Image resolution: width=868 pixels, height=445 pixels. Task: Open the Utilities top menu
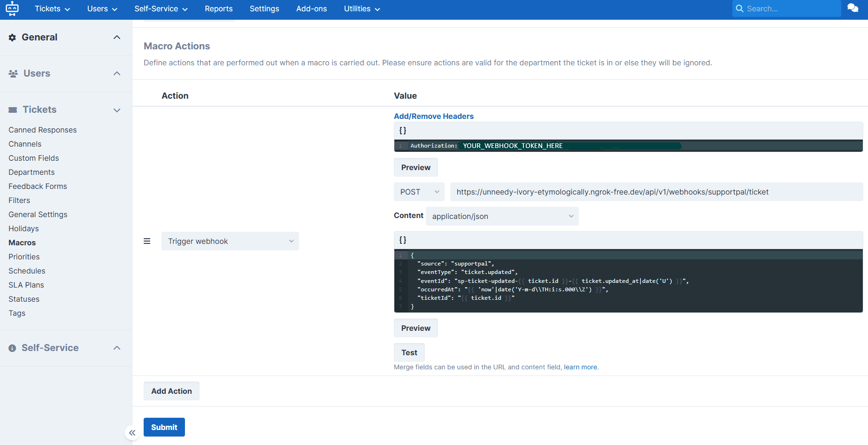(x=362, y=8)
